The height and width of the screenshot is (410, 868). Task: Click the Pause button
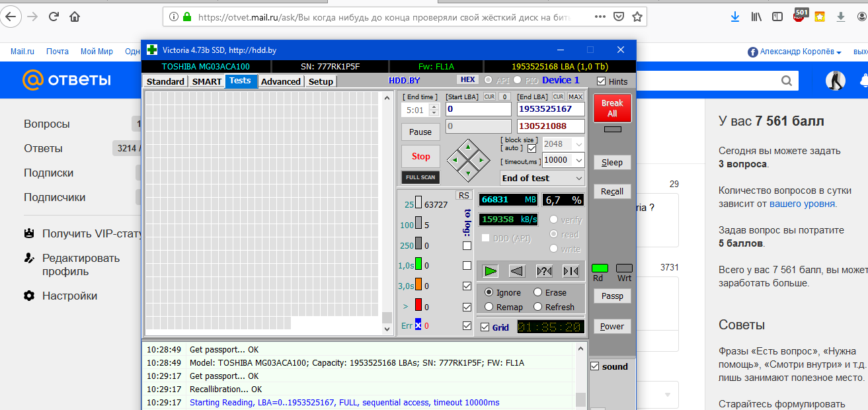click(420, 132)
